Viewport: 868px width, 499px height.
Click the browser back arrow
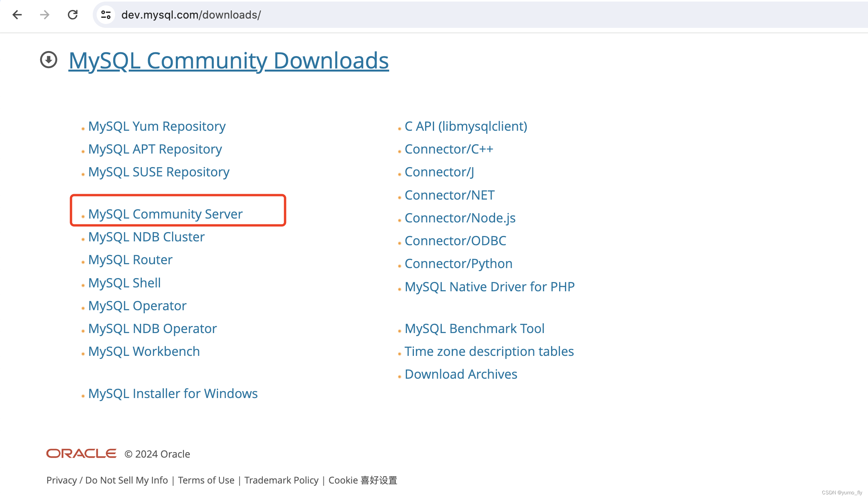tap(17, 15)
